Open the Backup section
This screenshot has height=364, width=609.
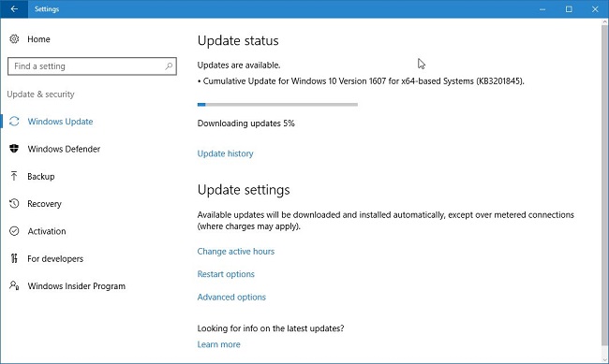[x=41, y=177]
